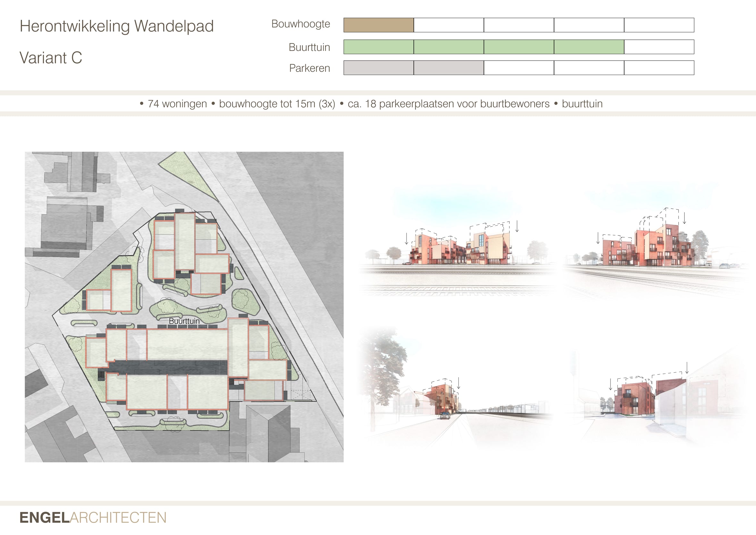Viewport: 756px width, 535px height.
Task: Click the Bouwhoogte label
Action: (300, 24)
